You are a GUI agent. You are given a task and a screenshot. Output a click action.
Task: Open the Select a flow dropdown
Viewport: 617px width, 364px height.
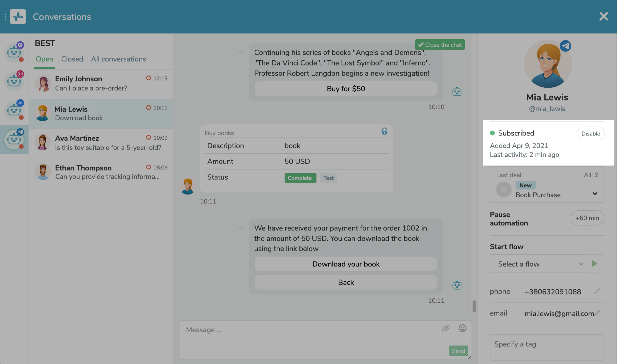[x=537, y=264]
